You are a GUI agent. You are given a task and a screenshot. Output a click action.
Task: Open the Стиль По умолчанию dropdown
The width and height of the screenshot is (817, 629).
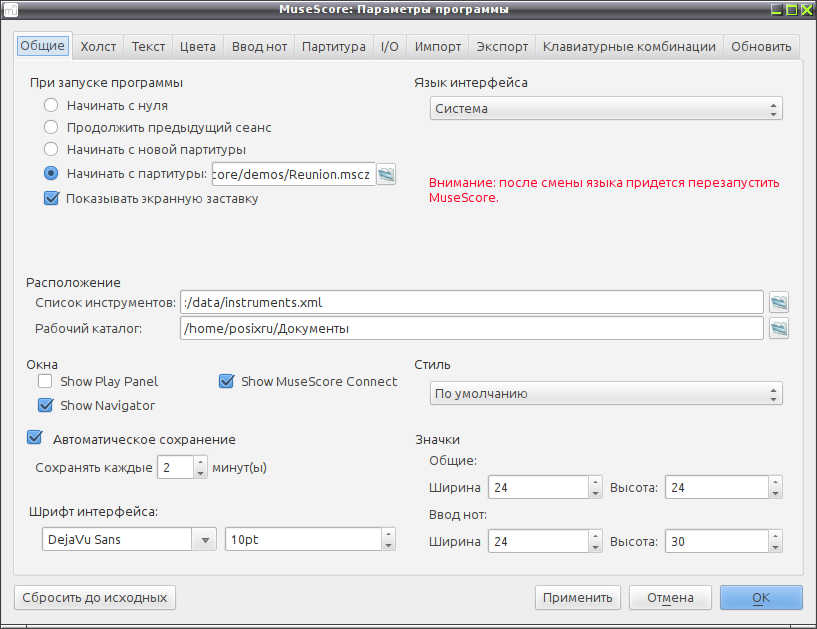click(606, 393)
